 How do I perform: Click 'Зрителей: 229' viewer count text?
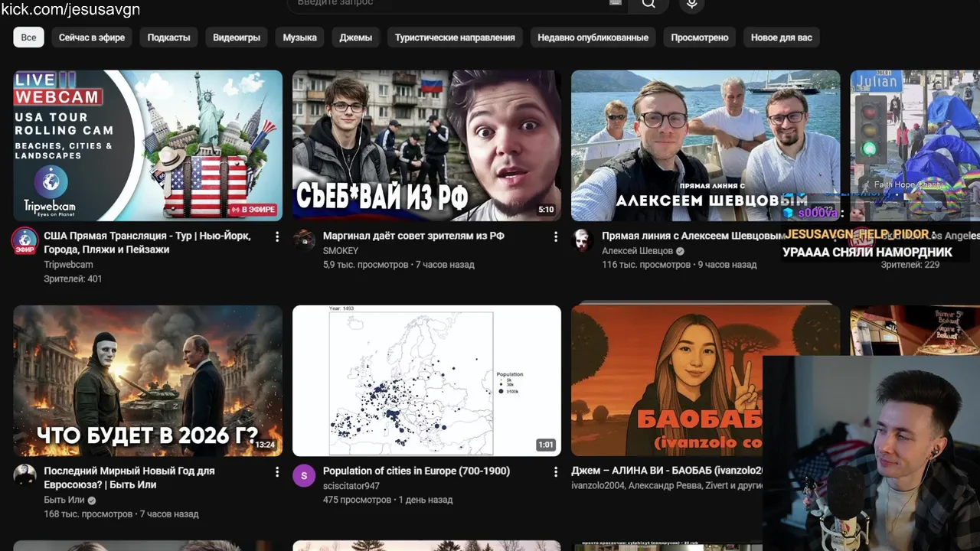tap(910, 265)
